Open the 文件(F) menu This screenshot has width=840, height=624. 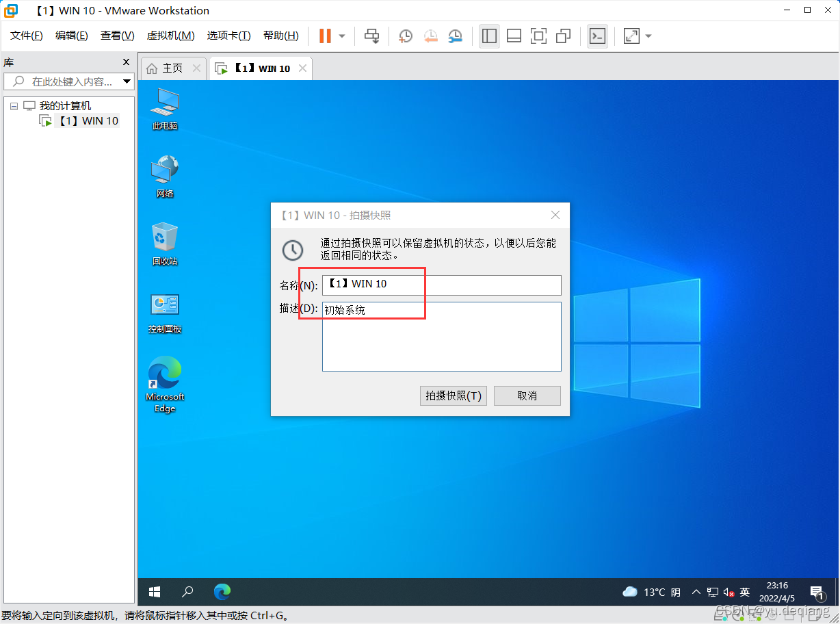[x=27, y=36]
